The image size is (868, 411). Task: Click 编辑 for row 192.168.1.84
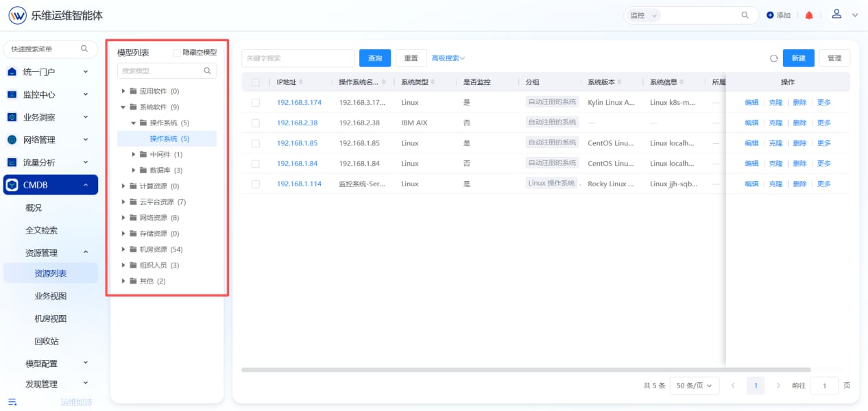752,164
